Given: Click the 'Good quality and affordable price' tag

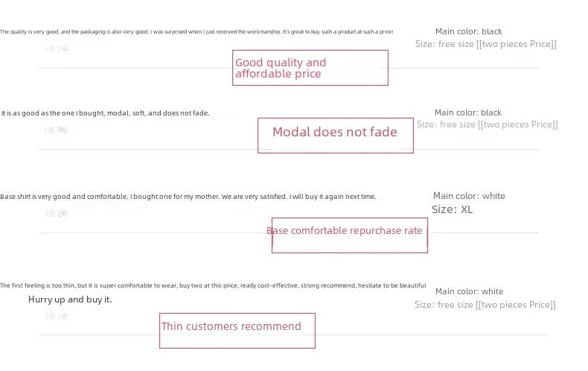Looking at the screenshot, I should pos(310,68).
